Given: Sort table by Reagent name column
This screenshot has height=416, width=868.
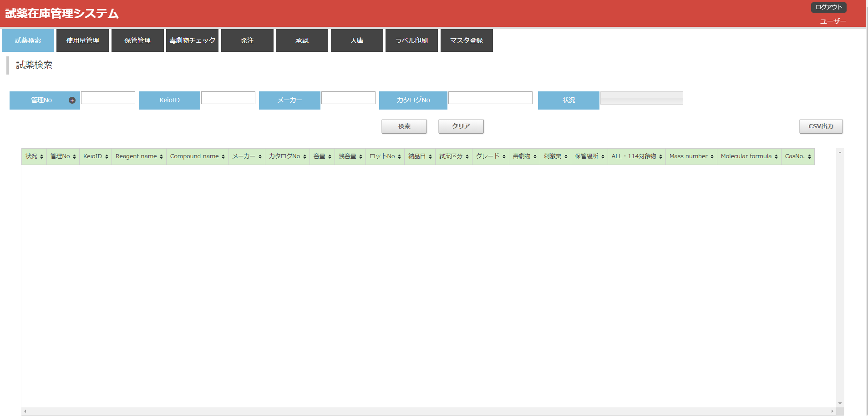Looking at the screenshot, I should [139, 156].
